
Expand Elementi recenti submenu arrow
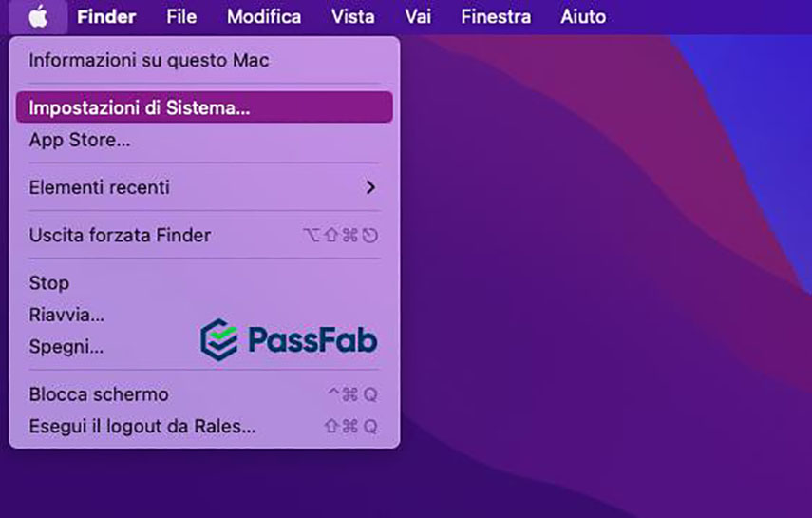pyautogui.click(x=370, y=187)
